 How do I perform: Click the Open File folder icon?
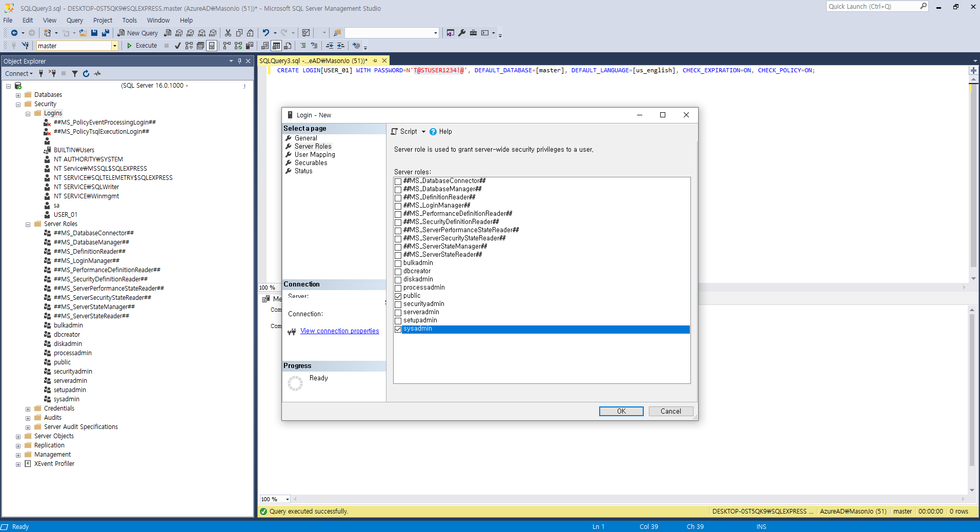83,33
